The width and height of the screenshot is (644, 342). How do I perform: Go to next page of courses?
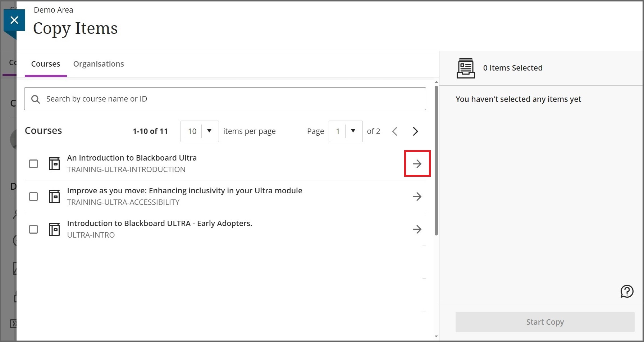pos(415,131)
